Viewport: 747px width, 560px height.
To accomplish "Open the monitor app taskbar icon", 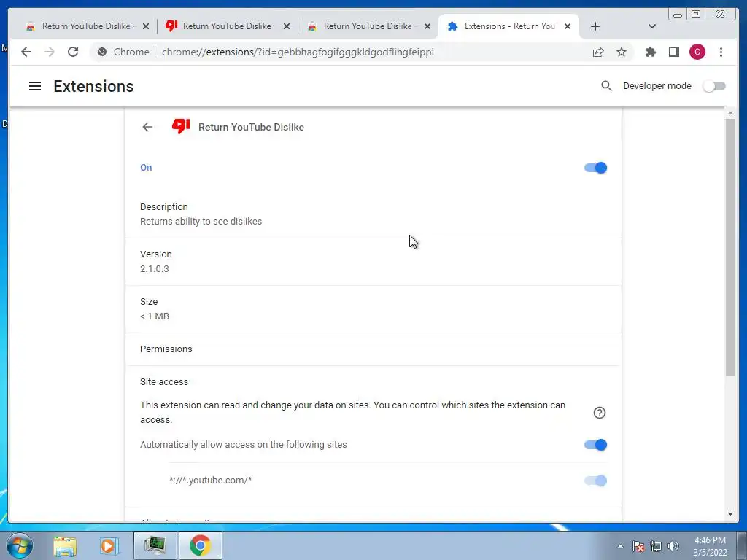I will point(155,545).
